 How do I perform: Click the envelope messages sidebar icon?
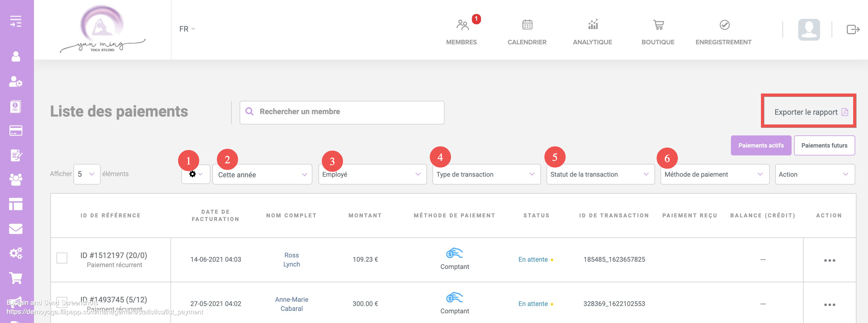[x=16, y=229]
